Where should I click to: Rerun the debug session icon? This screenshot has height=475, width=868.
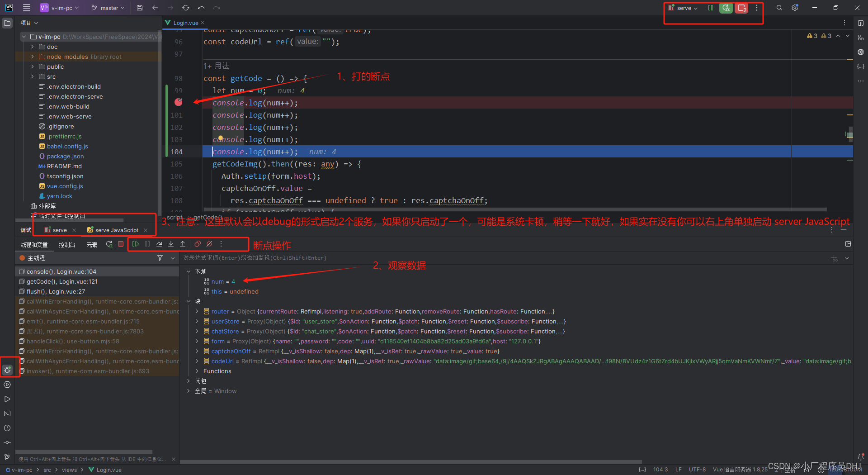(109, 244)
